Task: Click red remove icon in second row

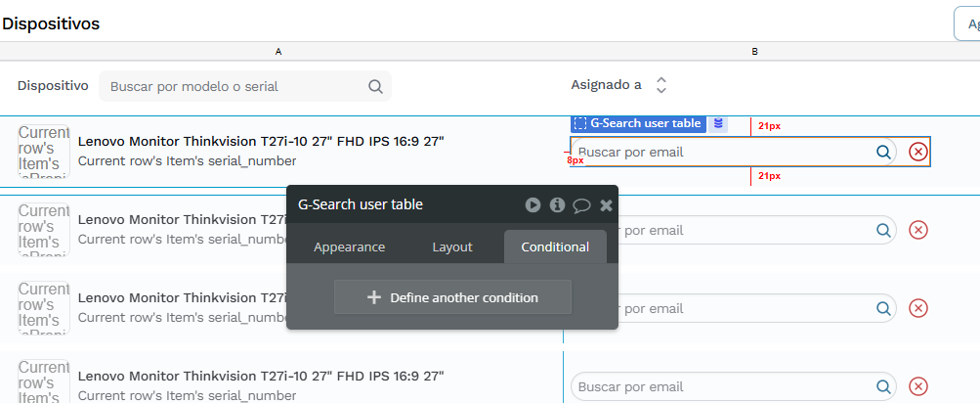Action: click(x=917, y=230)
